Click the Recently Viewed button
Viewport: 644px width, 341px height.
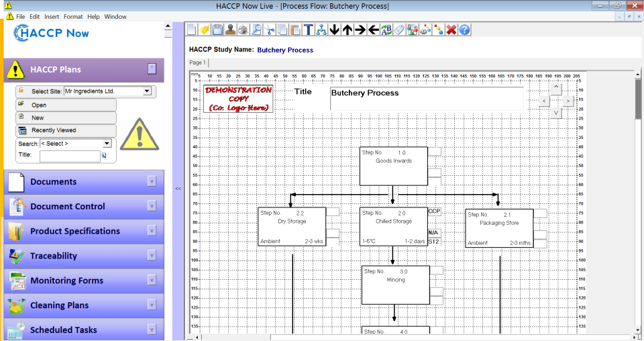(66, 130)
